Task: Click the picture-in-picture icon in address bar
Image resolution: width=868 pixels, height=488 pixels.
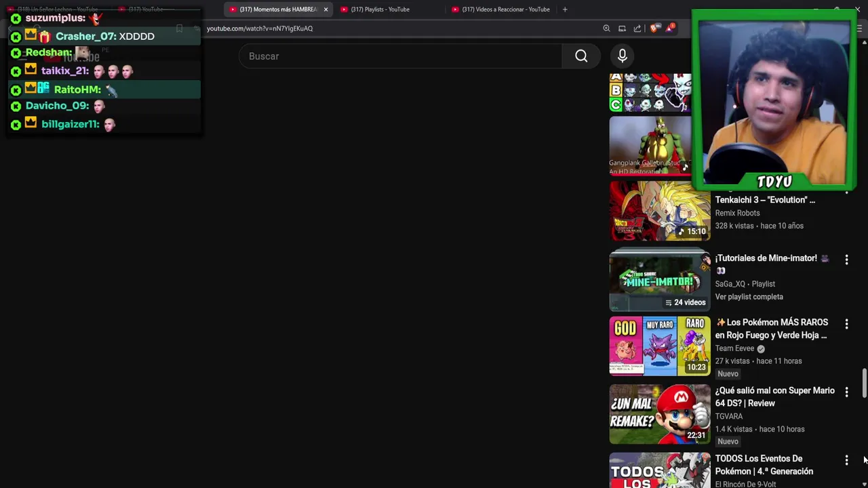Action: point(622,28)
